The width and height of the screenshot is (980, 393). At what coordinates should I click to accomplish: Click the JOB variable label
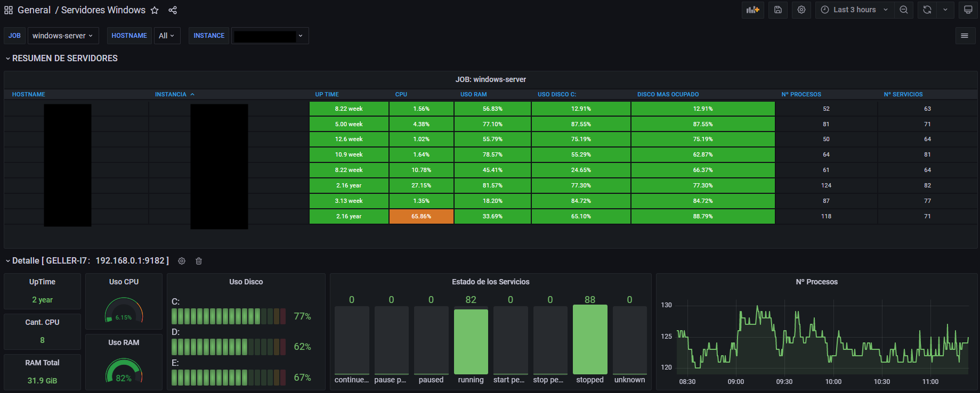coord(14,36)
